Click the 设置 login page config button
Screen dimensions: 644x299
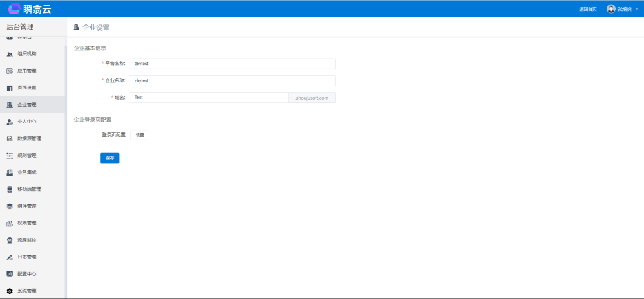140,135
